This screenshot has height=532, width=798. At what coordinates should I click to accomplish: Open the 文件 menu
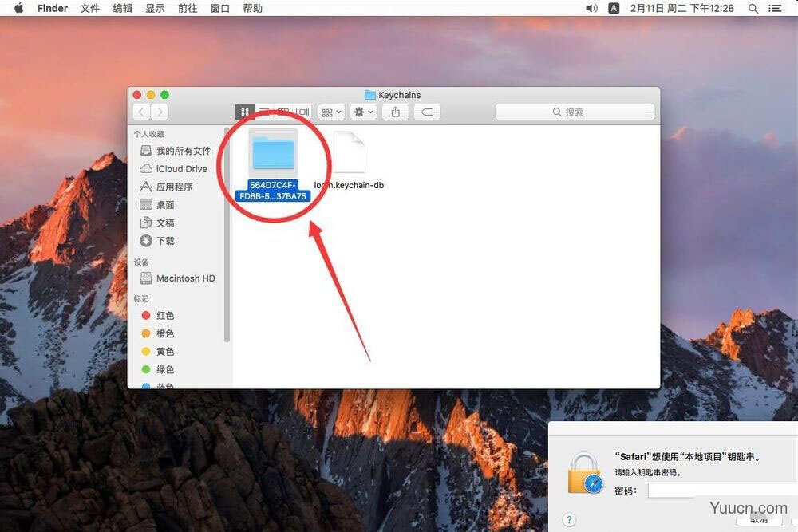pos(90,8)
